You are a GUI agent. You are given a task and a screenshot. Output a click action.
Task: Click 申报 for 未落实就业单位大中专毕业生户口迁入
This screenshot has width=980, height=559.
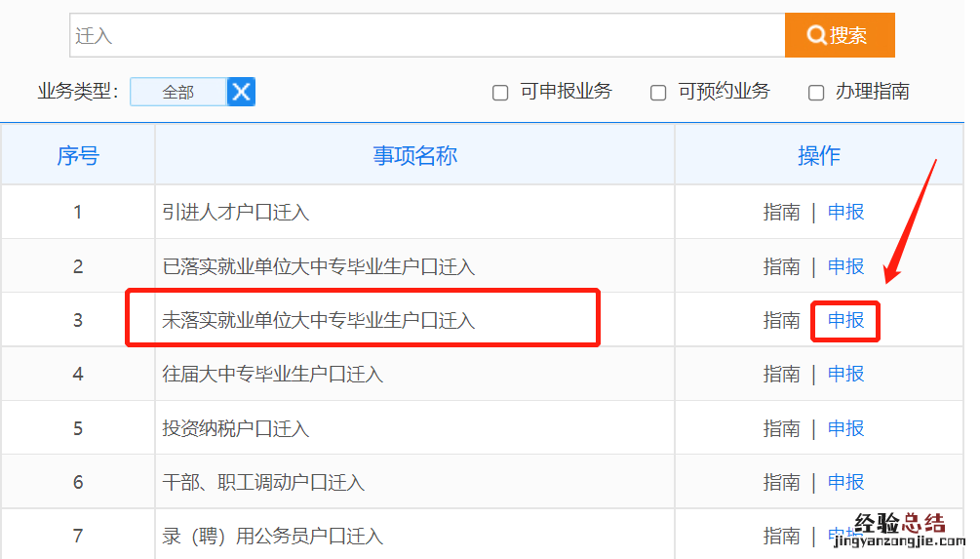point(845,320)
